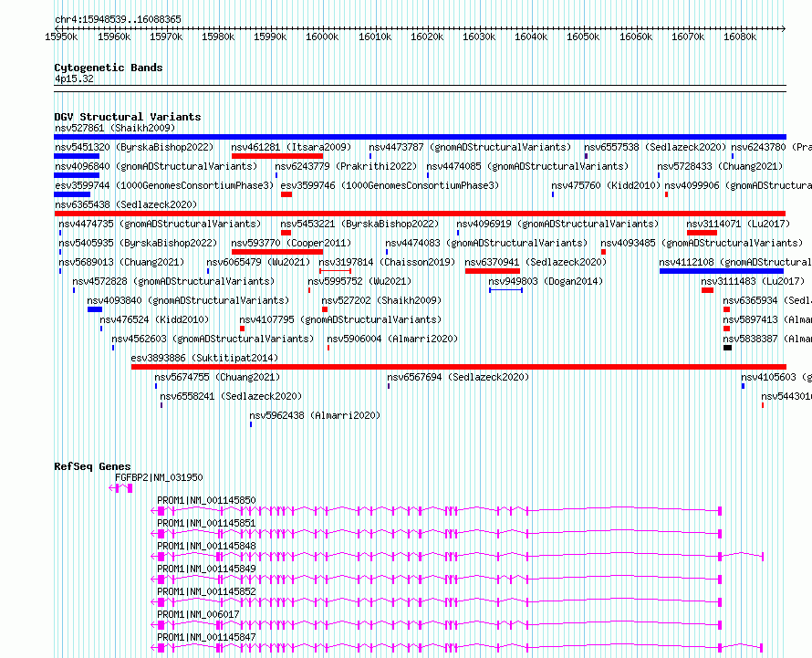812x658 pixels.
Task: Click the nsv593770 (Cooper2011) red bar
Action: coord(277,252)
